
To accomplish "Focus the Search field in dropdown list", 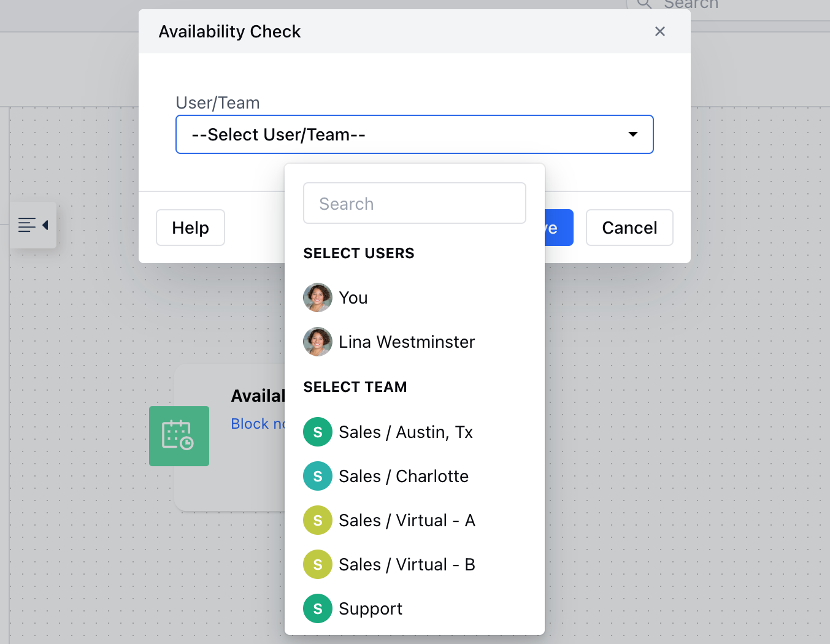I will click(415, 203).
